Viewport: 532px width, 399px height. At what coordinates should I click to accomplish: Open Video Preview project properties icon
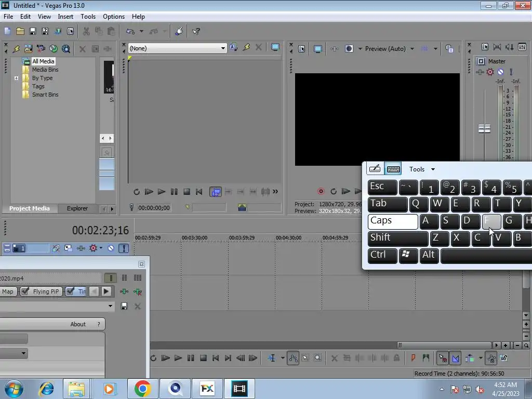coord(302,49)
